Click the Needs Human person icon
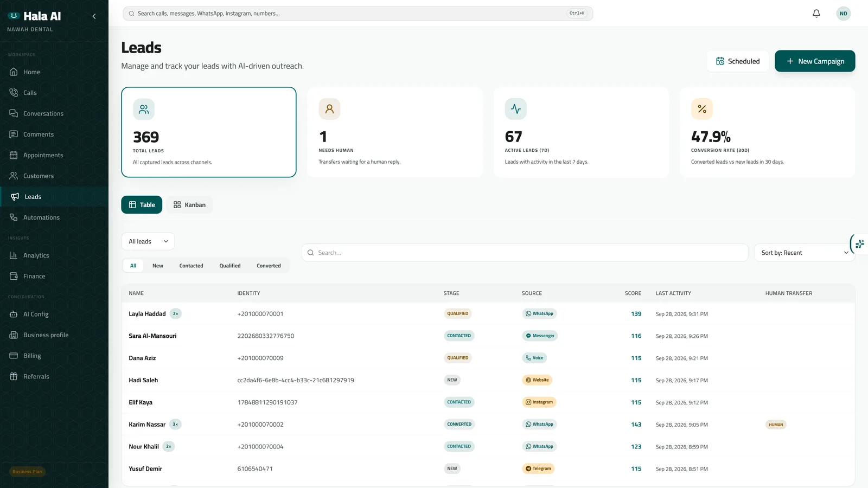868x488 pixels. tap(329, 109)
